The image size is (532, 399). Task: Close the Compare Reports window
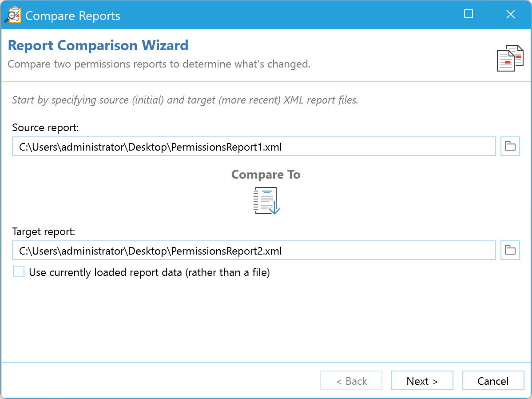click(510, 14)
